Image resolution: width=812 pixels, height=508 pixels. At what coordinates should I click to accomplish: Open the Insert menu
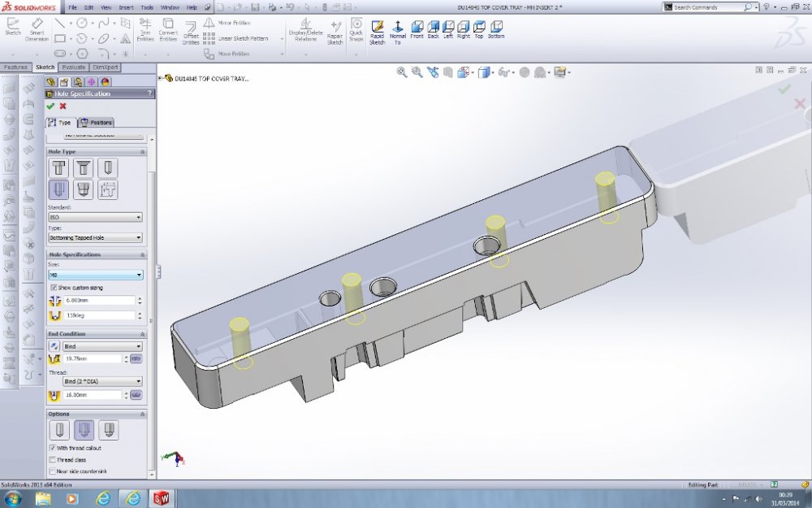[x=126, y=7]
